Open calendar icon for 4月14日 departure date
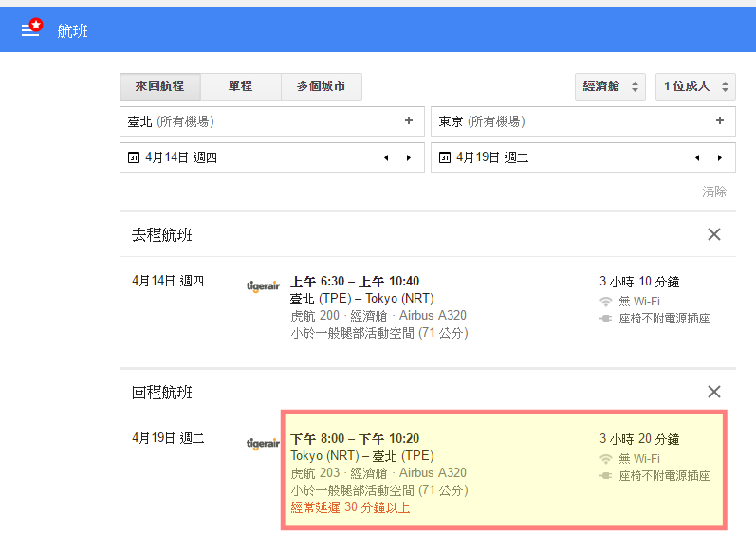756x533 pixels. click(x=134, y=157)
